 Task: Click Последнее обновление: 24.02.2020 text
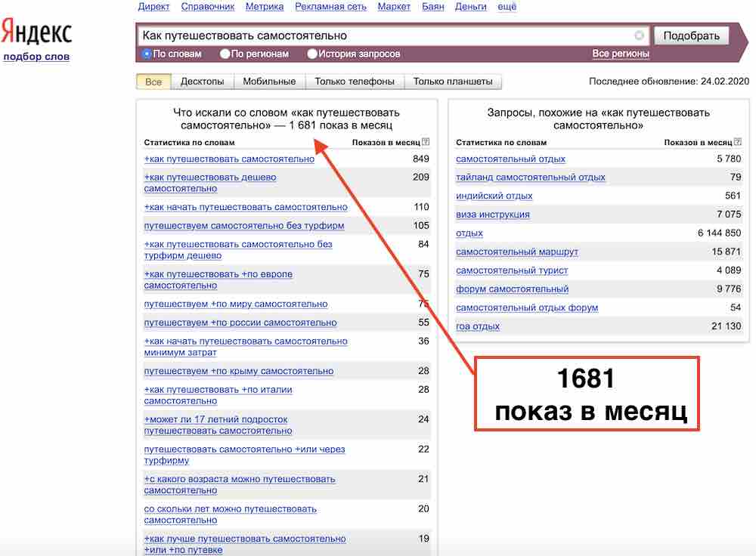[x=669, y=82]
